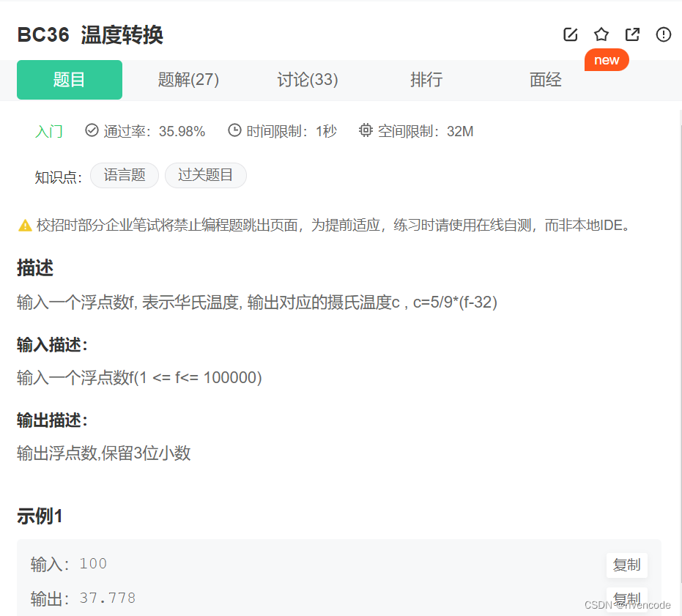Star this problem using the star icon
Viewport: 682px width, 616px height.
click(x=601, y=34)
